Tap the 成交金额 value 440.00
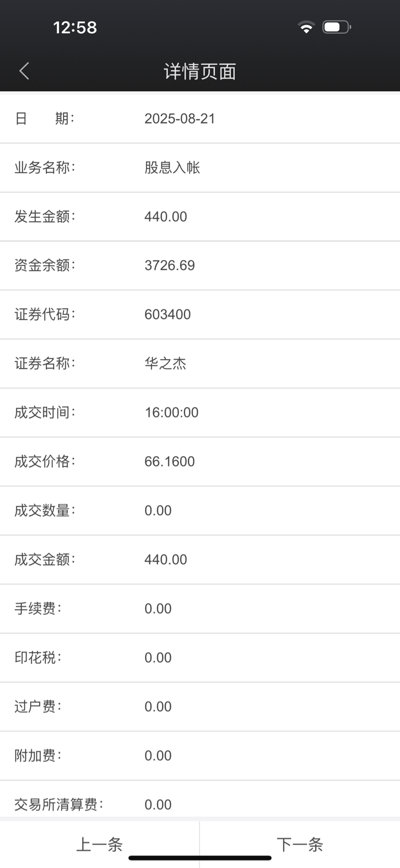 [166, 559]
